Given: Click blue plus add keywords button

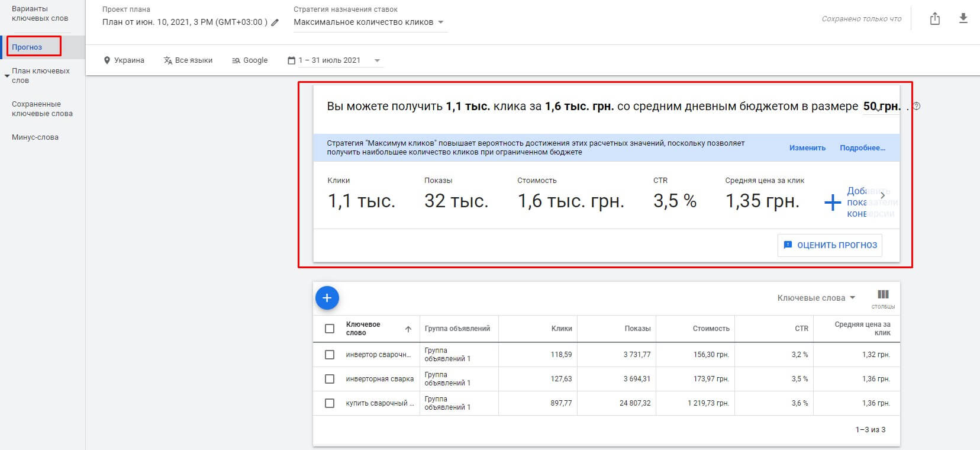Looking at the screenshot, I should [x=327, y=298].
